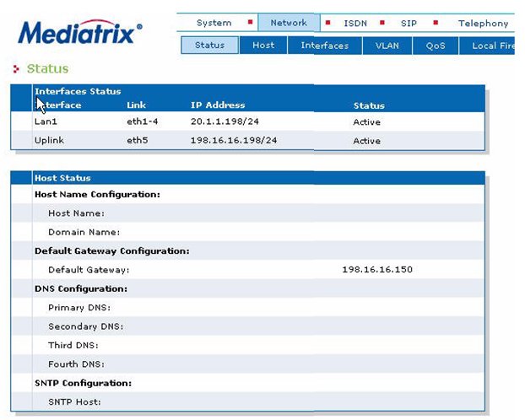Open the SIP menu tab
Viewport: 525px width, 420px height.
click(409, 23)
